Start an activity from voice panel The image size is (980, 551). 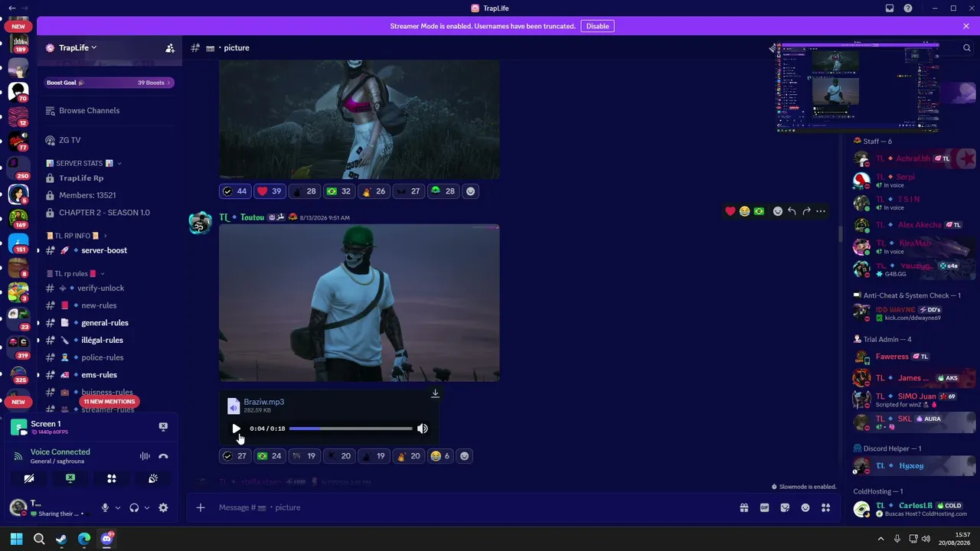point(112,478)
